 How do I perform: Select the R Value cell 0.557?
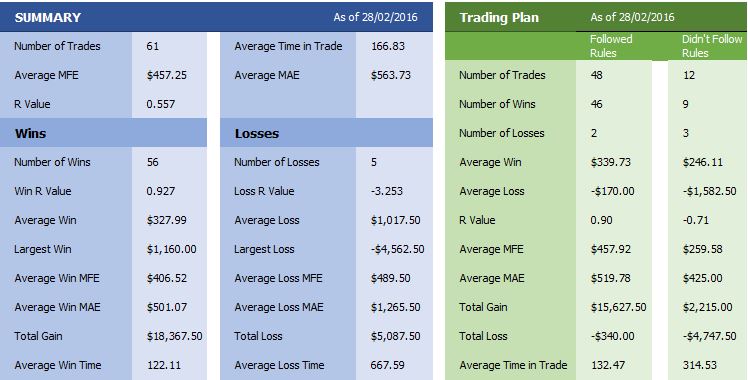click(x=161, y=104)
